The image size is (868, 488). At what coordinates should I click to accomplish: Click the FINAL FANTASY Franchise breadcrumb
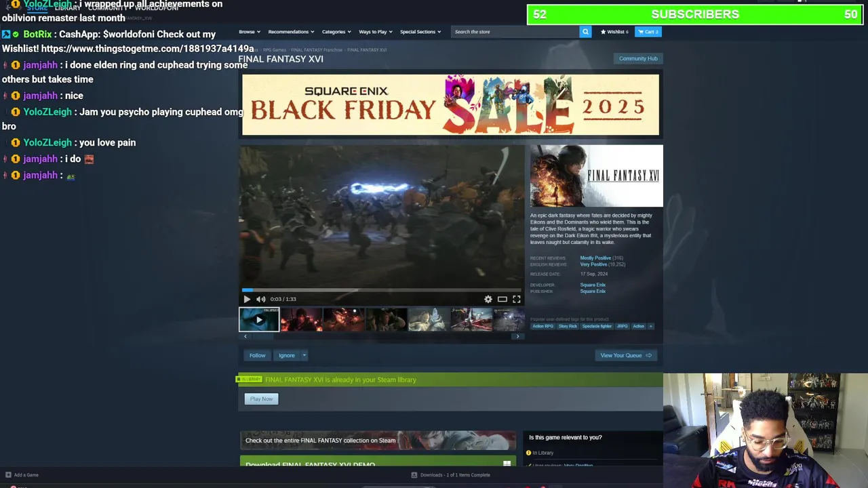pos(317,49)
